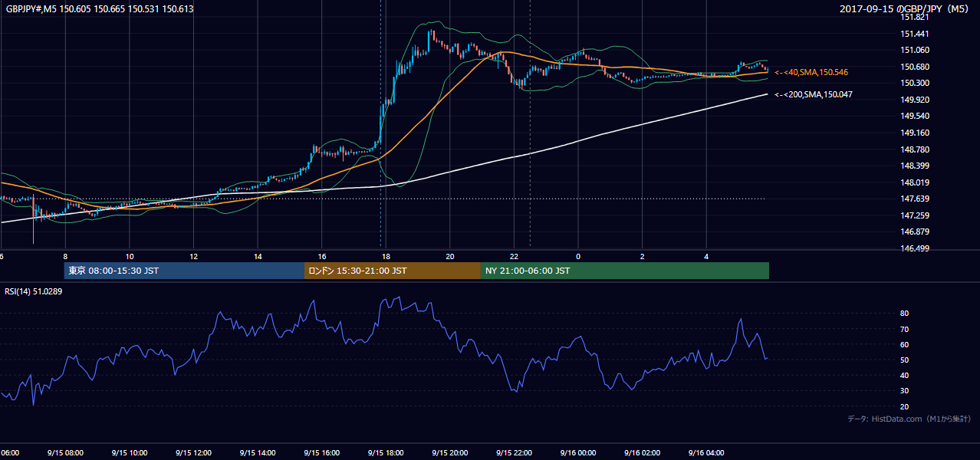The image size is (980, 460).
Task: Click hour label 8 under the price chart
Action: [x=65, y=256]
